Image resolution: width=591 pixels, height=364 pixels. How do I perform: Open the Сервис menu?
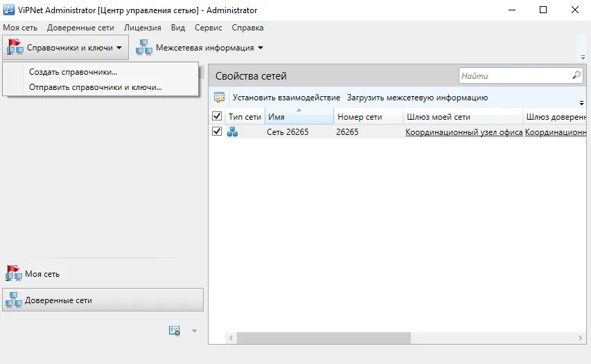208,28
